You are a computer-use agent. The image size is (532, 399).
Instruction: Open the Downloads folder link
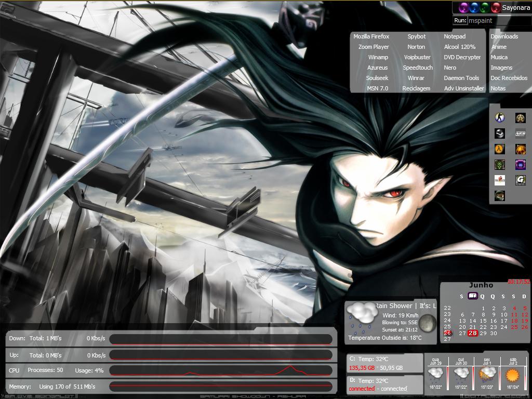(504, 36)
